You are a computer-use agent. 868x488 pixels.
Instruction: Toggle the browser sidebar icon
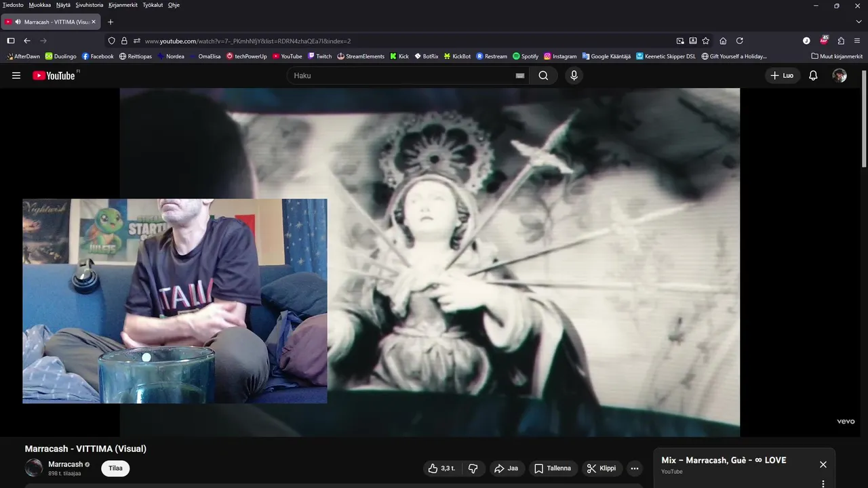(x=11, y=41)
